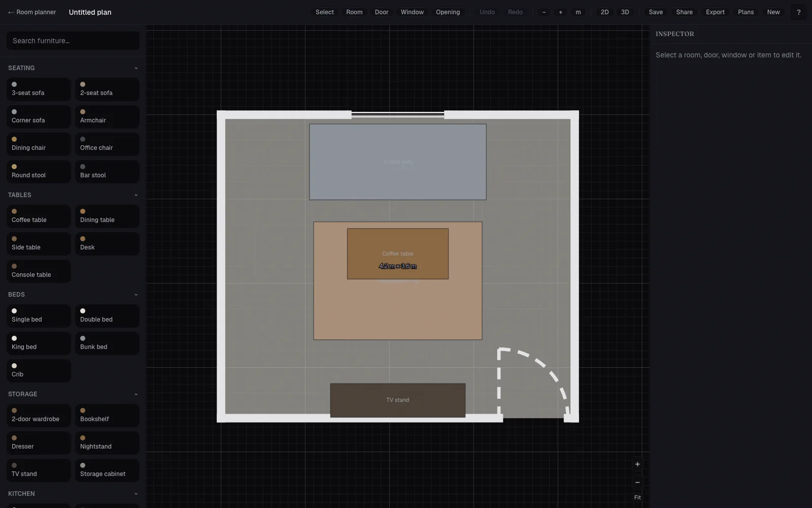Add a Bookshelf item
This screenshot has height=508, width=812.
[107, 416]
